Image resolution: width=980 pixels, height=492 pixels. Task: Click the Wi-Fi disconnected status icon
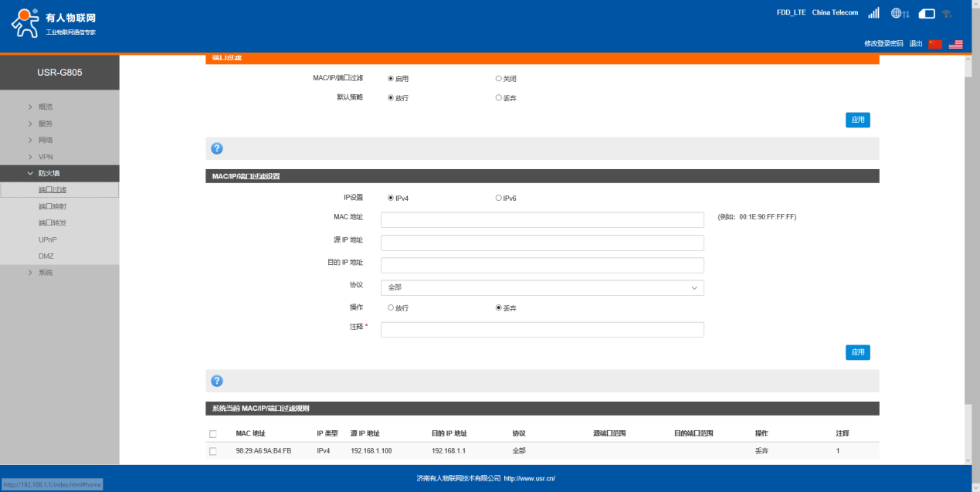(947, 13)
